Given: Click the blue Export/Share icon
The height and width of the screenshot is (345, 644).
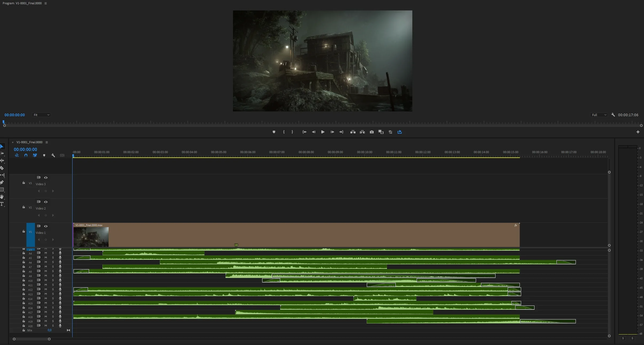Looking at the screenshot, I should [400, 132].
